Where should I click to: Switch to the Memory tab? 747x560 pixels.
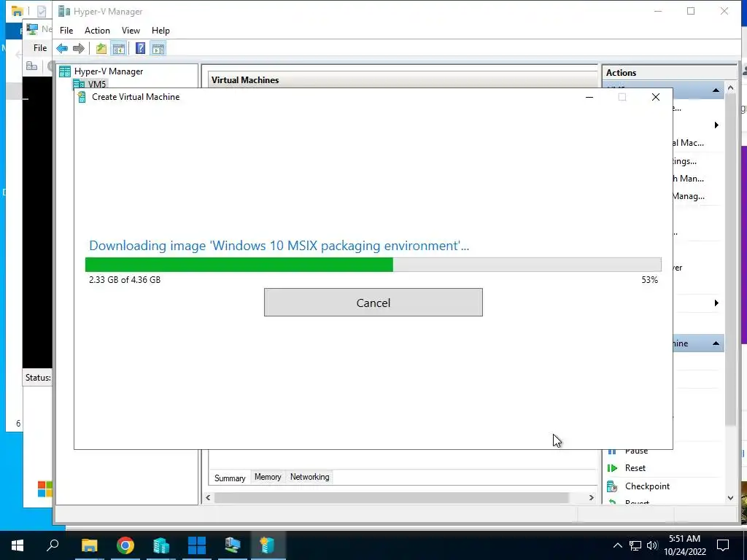(x=268, y=477)
